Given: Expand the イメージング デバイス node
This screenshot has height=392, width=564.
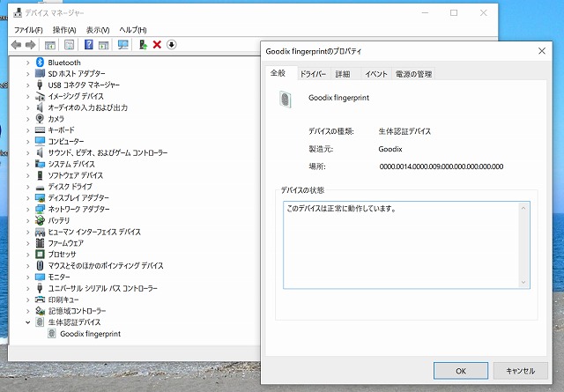Looking at the screenshot, I should point(27,96).
